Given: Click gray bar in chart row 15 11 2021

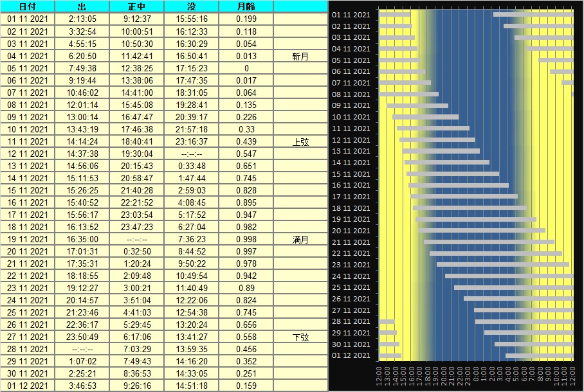Looking at the screenshot, I should pyautogui.click(x=453, y=174).
